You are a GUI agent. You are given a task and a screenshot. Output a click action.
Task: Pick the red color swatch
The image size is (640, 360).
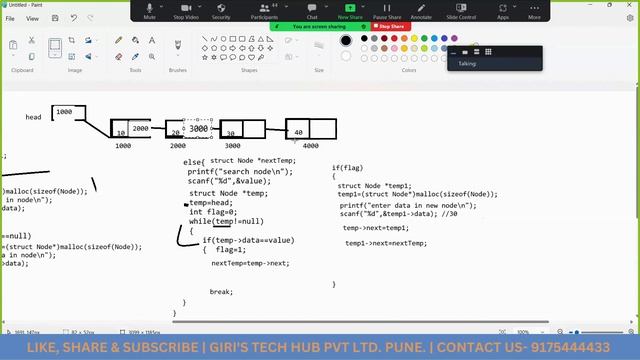click(394, 38)
